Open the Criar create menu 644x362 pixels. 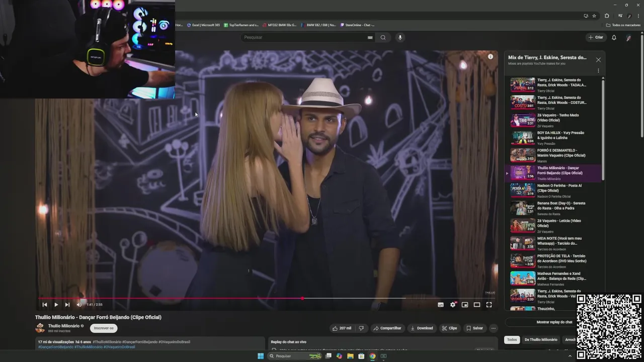pyautogui.click(x=596, y=37)
